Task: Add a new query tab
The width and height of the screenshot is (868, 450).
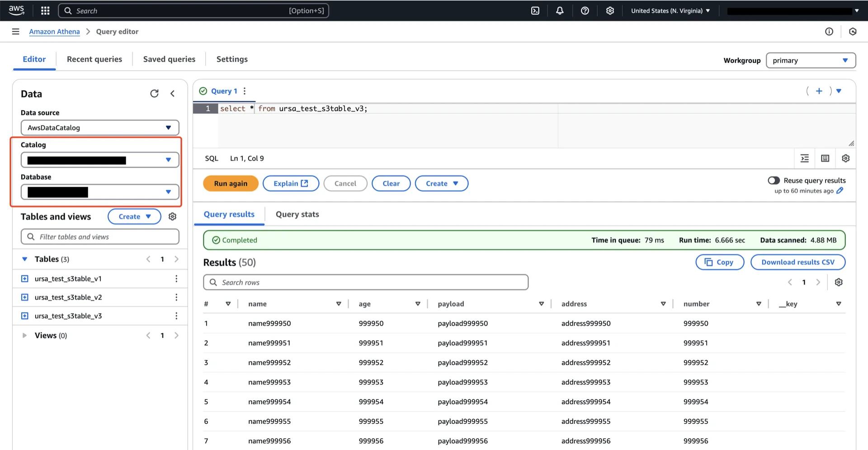Action: click(x=819, y=91)
